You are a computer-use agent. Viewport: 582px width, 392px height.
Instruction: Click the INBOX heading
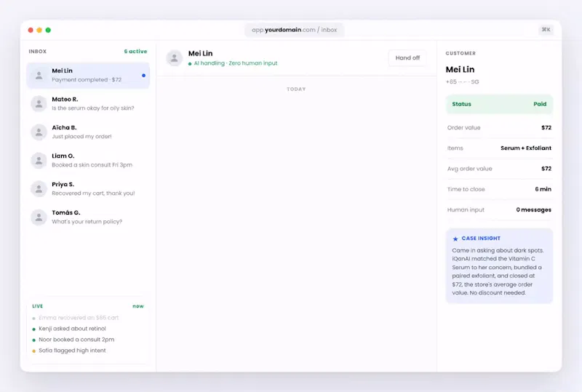38,51
